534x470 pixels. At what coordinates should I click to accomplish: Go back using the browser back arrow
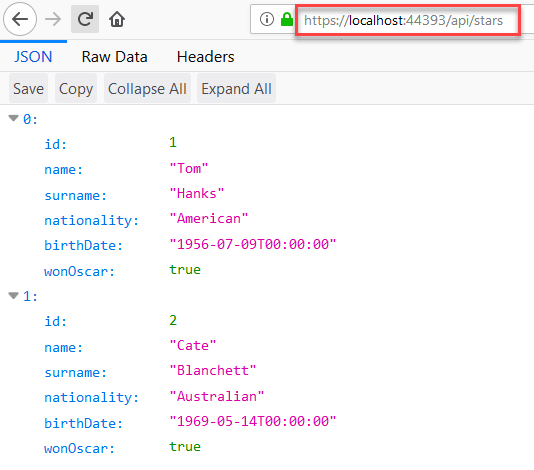click(20, 19)
